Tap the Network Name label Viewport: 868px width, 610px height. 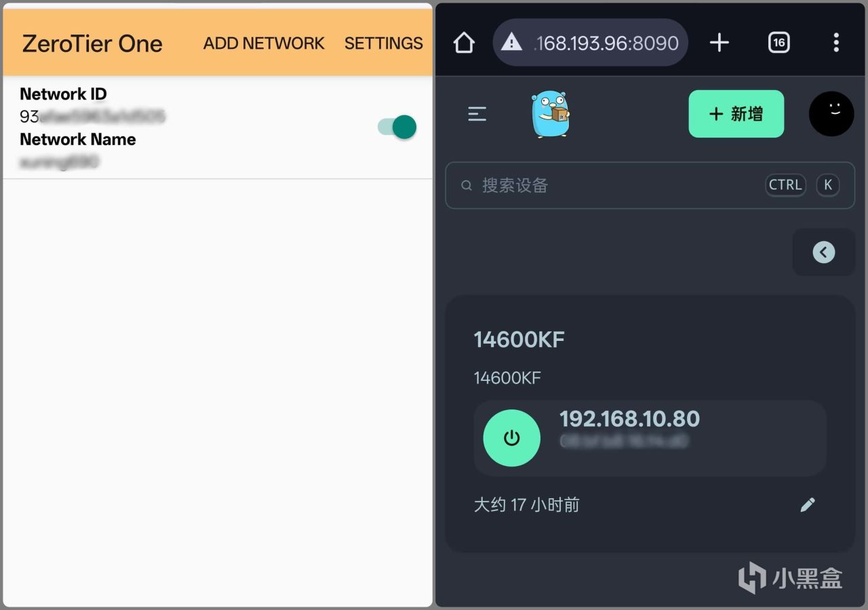[x=78, y=140]
